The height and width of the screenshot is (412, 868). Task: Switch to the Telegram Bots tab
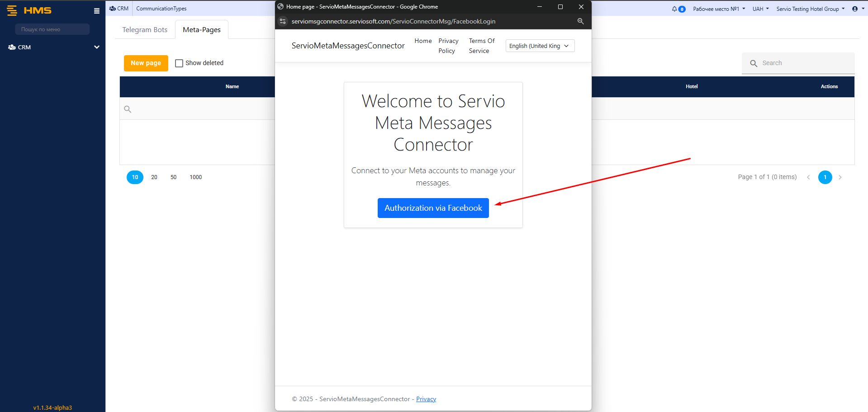point(145,30)
